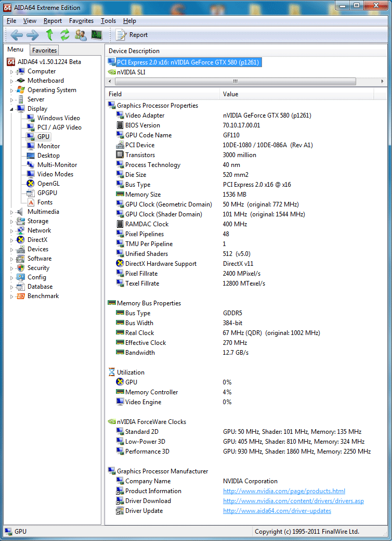Click the GPGPU icon in tree

[x=31, y=193]
